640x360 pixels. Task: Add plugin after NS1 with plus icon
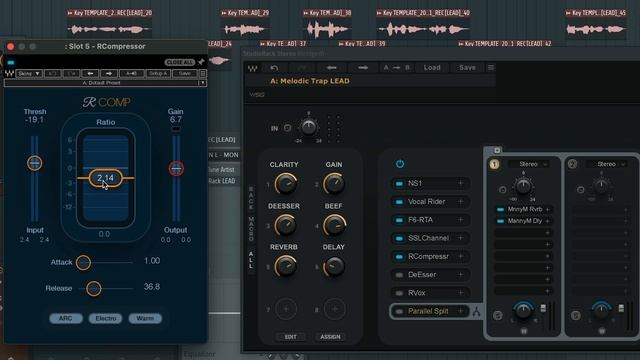tap(460, 183)
